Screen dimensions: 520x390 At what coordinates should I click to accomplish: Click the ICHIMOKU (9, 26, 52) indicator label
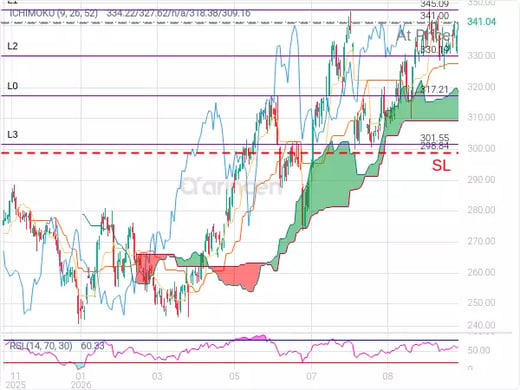(x=53, y=13)
